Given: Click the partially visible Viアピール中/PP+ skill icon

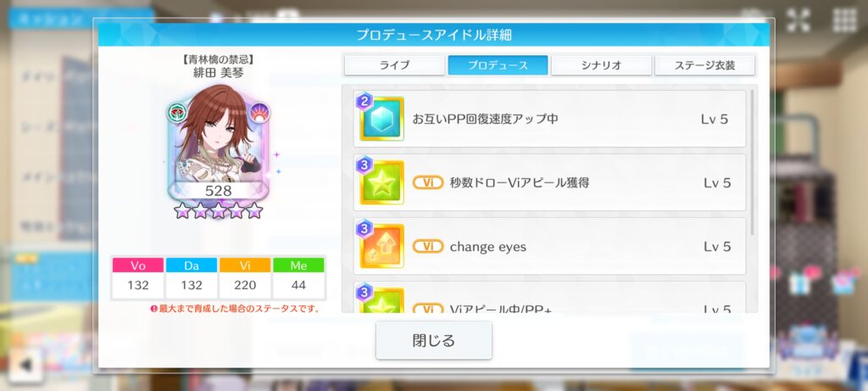Looking at the screenshot, I should 381,299.
